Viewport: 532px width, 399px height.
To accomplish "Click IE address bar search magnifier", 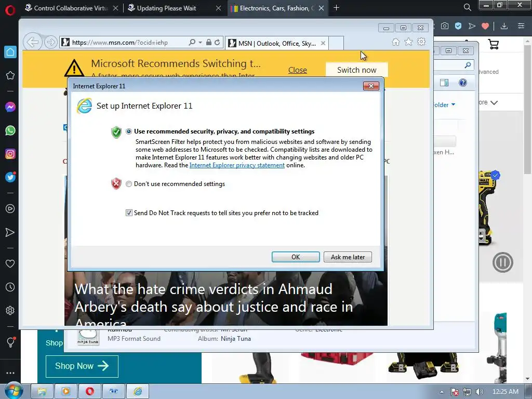I will 192,43.
